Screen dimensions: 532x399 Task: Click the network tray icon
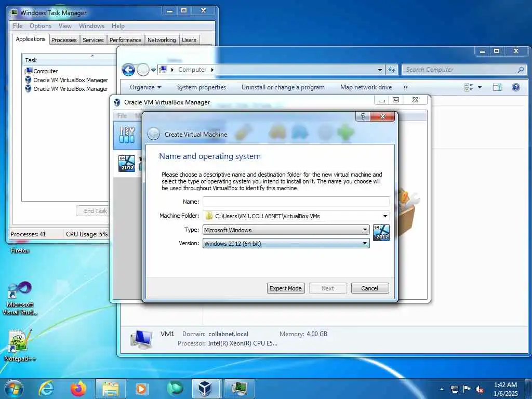(454, 389)
